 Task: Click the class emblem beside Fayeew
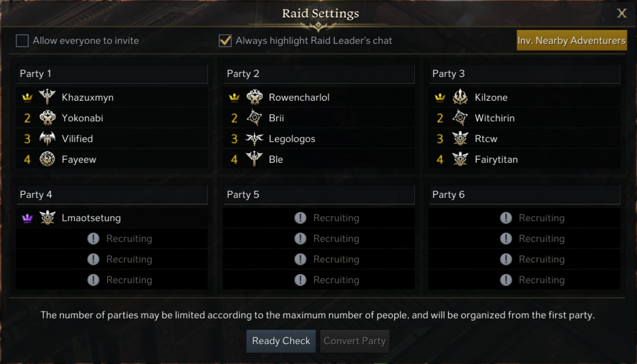(47, 159)
